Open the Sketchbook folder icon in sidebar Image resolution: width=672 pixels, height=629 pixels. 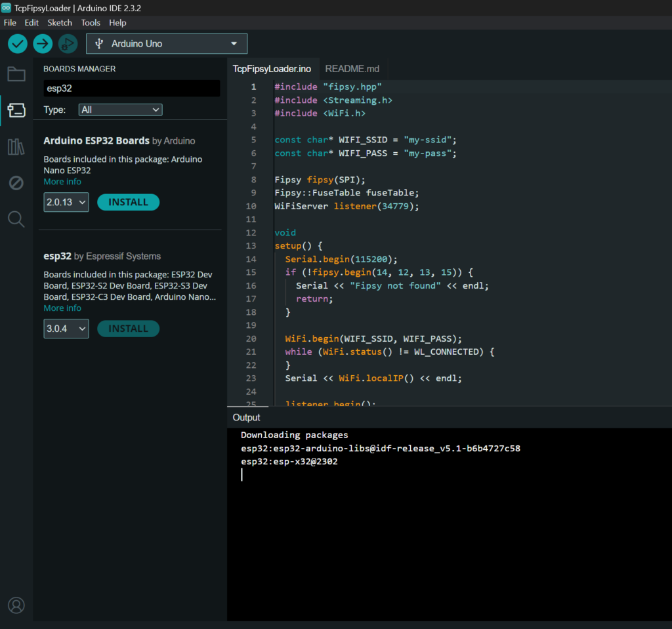[x=16, y=74]
